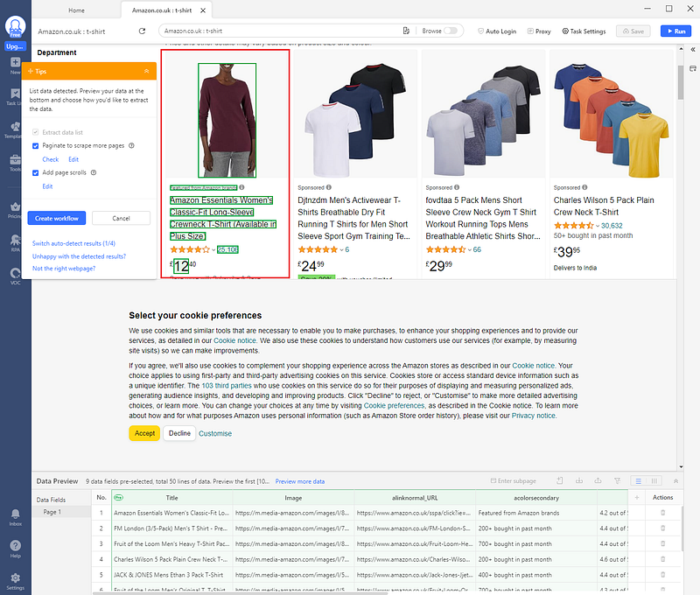The width and height of the screenshot is (700, 595).
Task: Open Task List from the sidebar
Action: tap(15, 94)
